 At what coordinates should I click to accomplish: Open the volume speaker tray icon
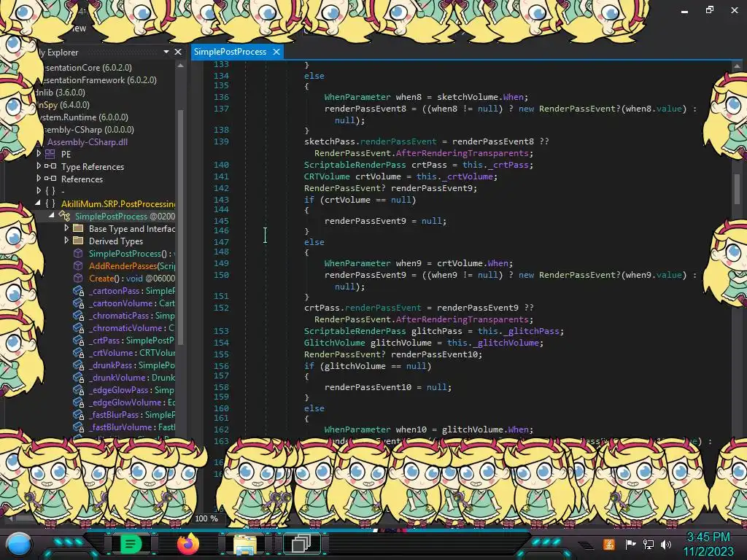click(x=666, y=544)
